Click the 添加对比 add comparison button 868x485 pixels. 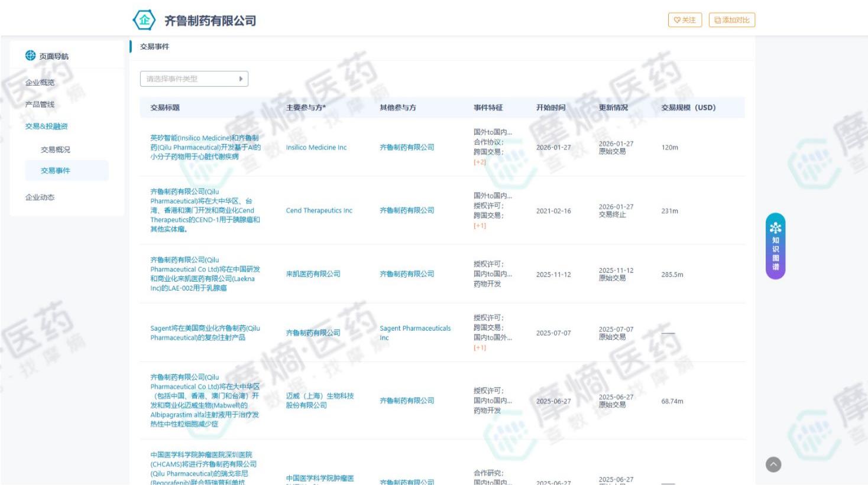[732, 20]
